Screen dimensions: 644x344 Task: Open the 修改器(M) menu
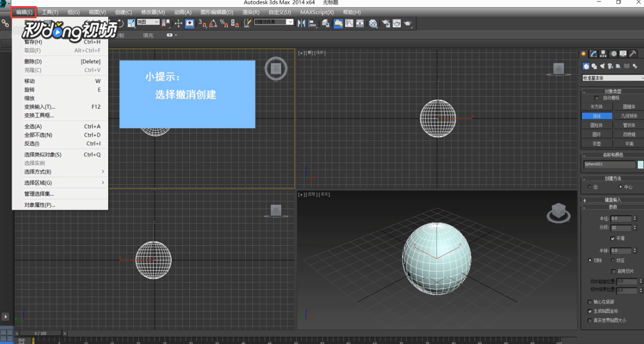[x=153, y=12]
